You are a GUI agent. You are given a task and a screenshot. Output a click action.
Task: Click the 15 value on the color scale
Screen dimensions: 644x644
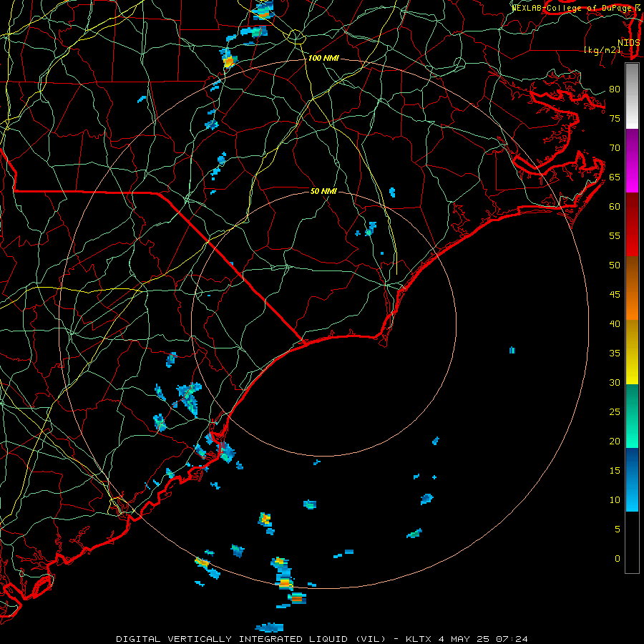pyautogui.click(x=615, y=471)
